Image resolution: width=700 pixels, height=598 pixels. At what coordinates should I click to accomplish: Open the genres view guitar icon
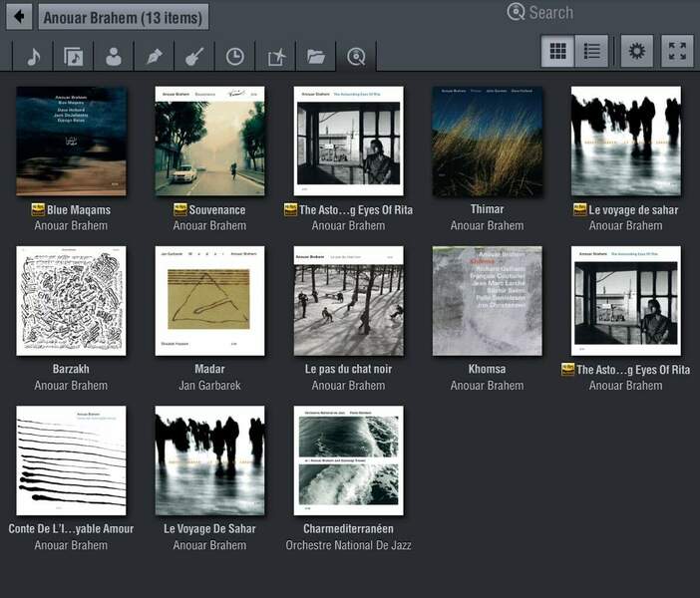point(194,57)
